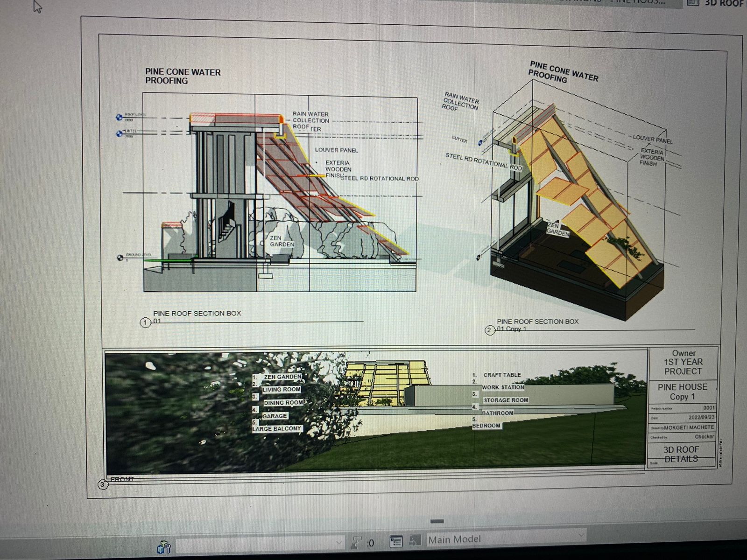747x560 pixels.
Task: Click the horizontal scrollbar thumb below the sheet
Action: click(x=437, y=521)
